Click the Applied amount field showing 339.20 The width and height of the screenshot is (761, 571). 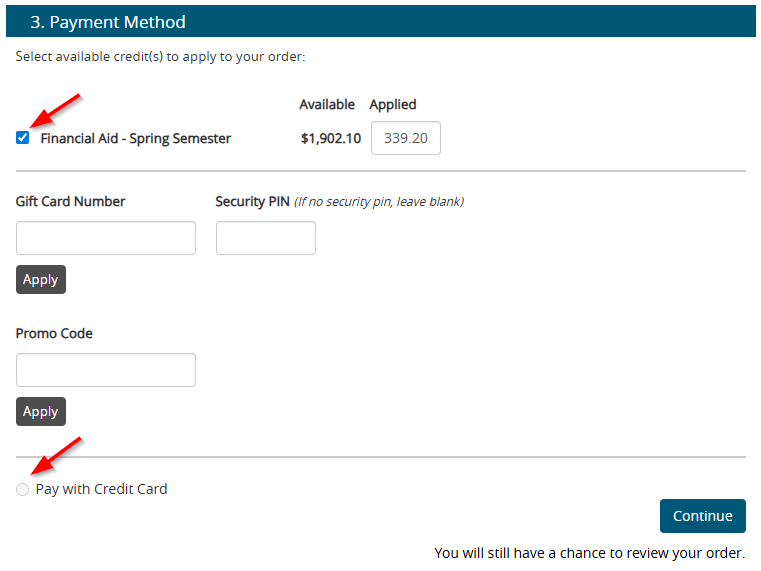405,139
